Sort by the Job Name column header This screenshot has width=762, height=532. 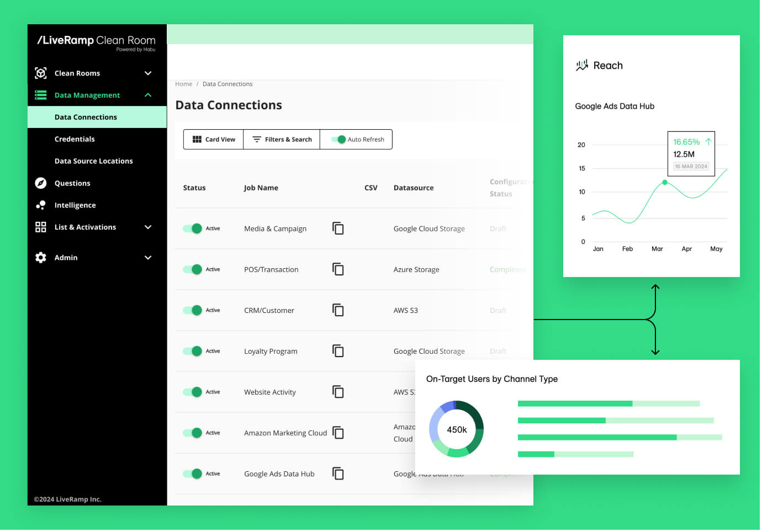coord(261,188)
